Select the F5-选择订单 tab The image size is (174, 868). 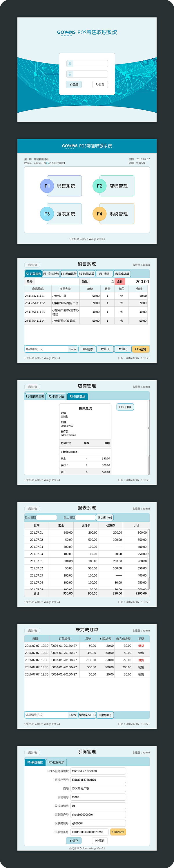(x=86, y=273)
